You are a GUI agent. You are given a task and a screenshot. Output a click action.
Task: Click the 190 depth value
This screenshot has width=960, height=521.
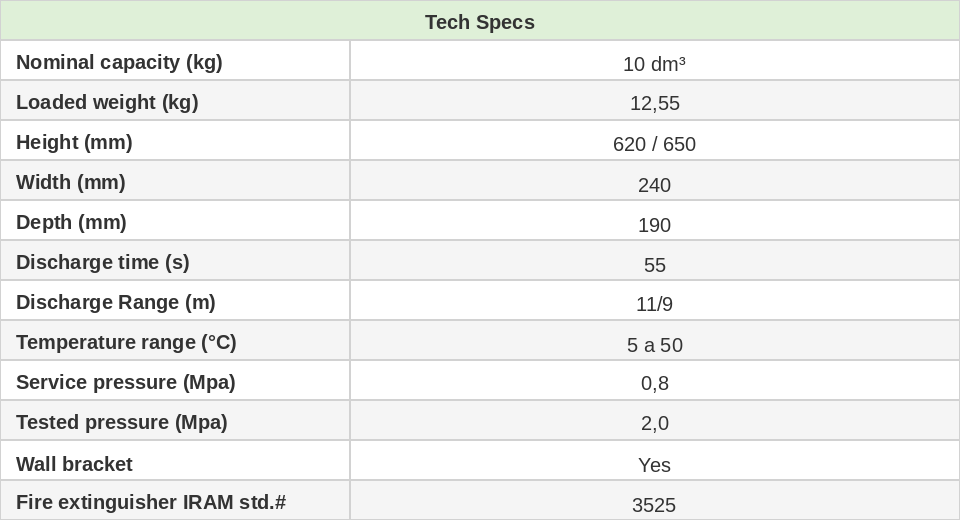654,225
